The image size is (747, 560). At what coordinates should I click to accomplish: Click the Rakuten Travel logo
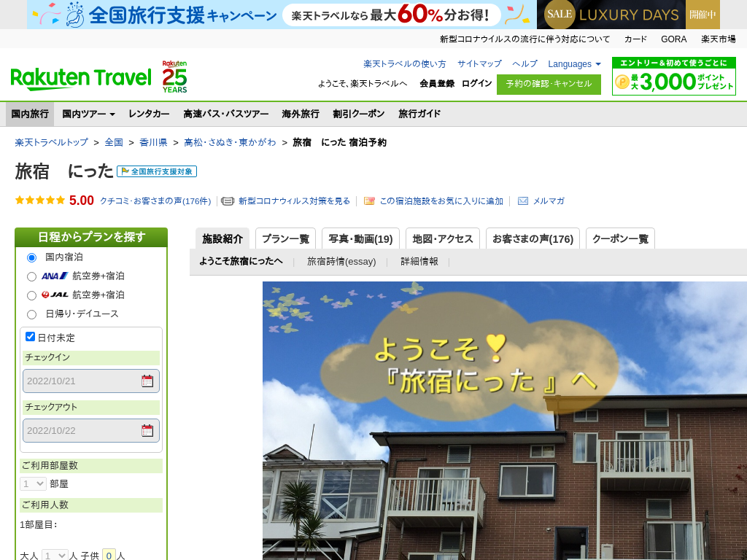[80, 78]
